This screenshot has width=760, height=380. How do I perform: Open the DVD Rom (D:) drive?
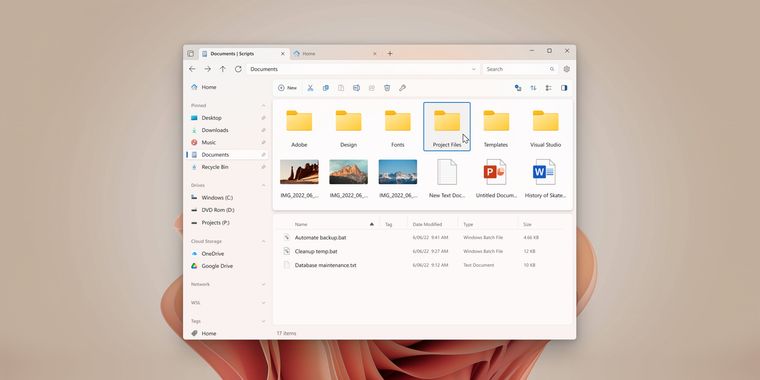tap(227, 210)
